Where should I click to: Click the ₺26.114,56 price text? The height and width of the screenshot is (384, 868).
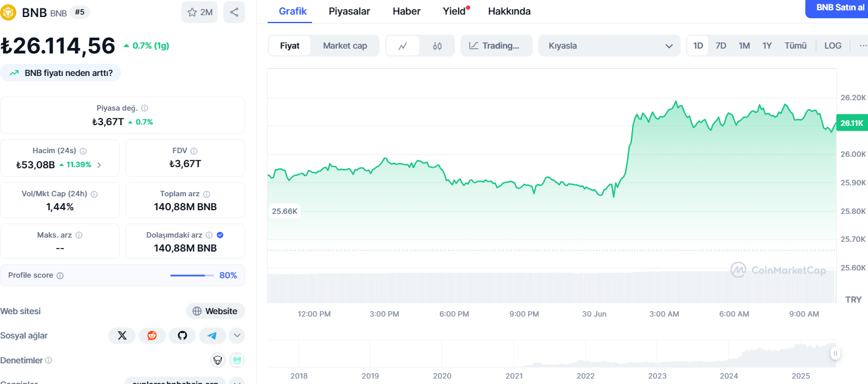[x=58, y=46]
